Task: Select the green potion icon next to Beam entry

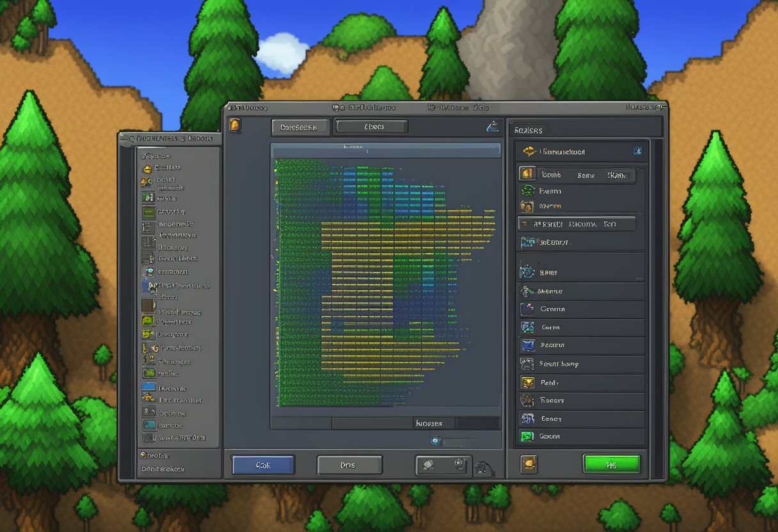Action: [x=527, y=191]
